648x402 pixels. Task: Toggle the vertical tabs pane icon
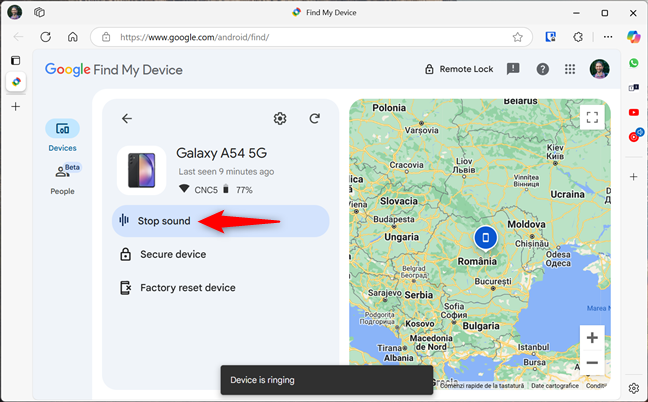tap(16, 60)
